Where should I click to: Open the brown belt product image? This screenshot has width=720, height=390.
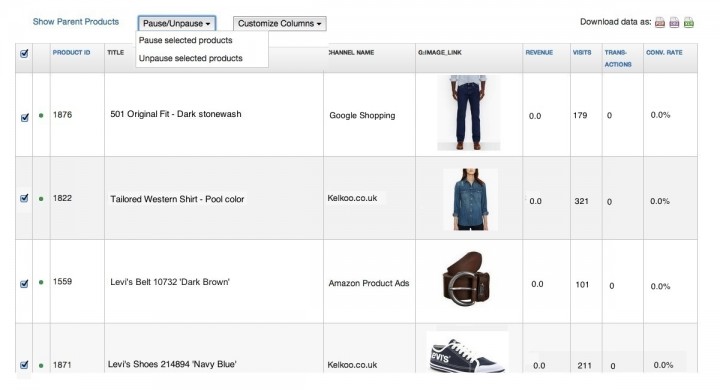466,278
